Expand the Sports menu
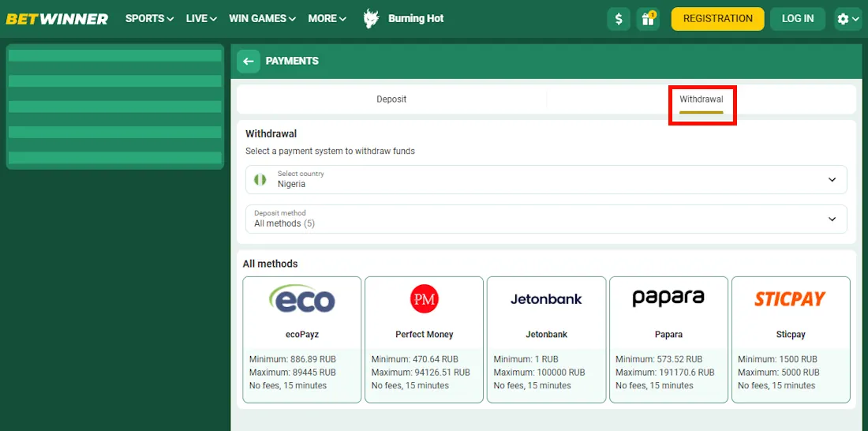Image resolution: width=868 pixels, height=431 pixels. 149,19
